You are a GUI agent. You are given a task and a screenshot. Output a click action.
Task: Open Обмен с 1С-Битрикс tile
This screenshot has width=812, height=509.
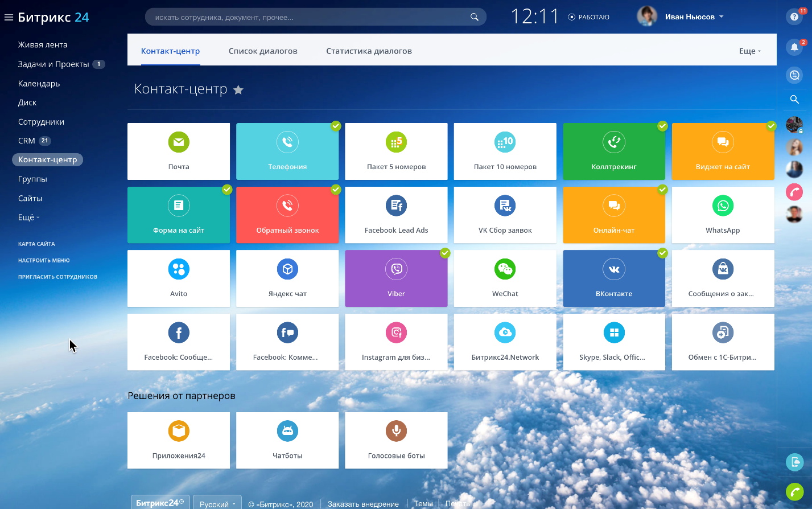point(723,342)
